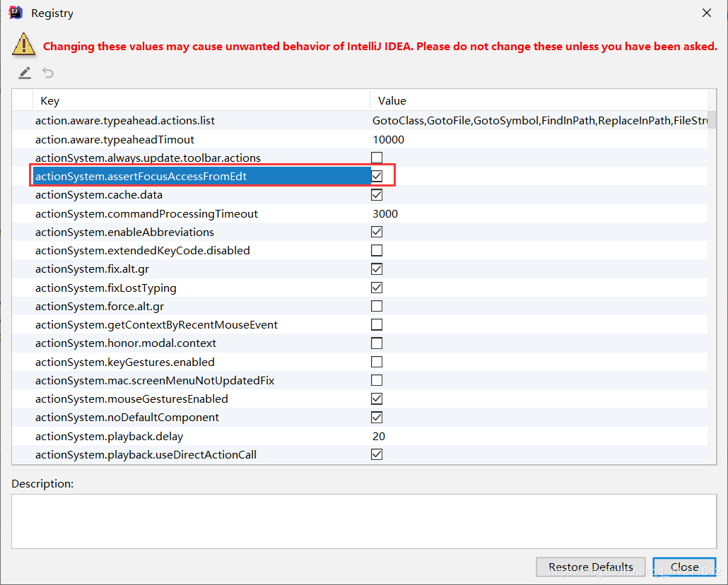
Task: Click the yellow warning triangle icon
Action: click(x=24, y=45)
